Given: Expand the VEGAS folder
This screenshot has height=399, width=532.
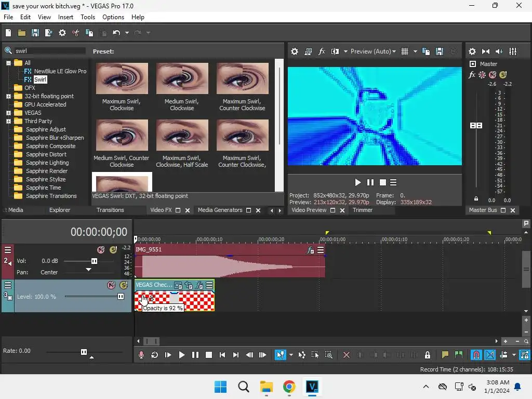Looking at the screenshot, I should click(8, 113).
